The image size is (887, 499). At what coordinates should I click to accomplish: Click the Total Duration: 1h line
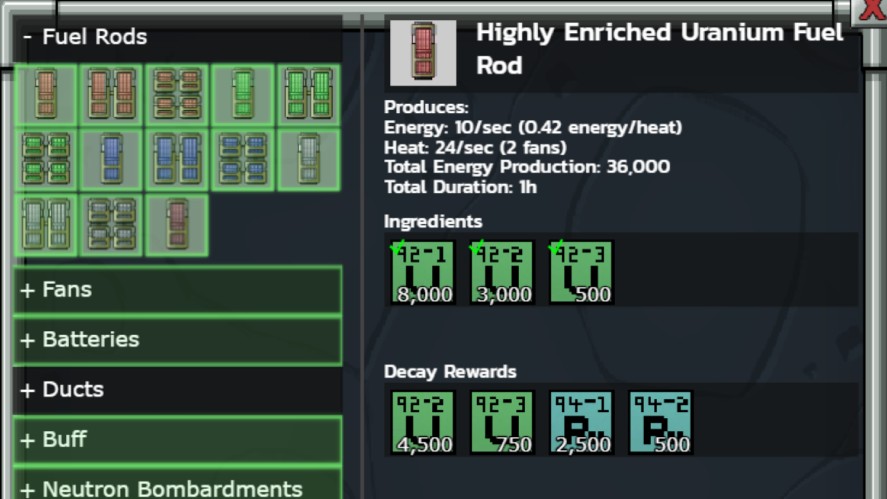(x=460, y=187)
